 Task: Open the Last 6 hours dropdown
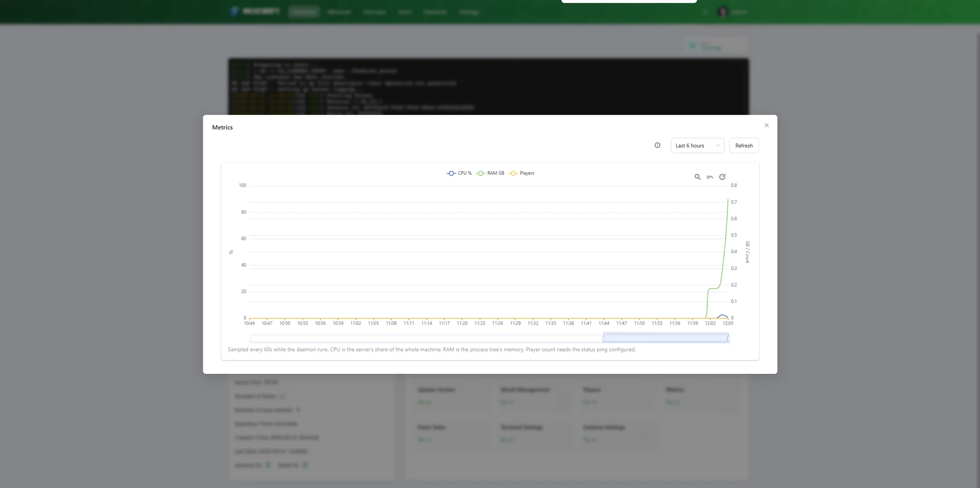pos(697,146)
